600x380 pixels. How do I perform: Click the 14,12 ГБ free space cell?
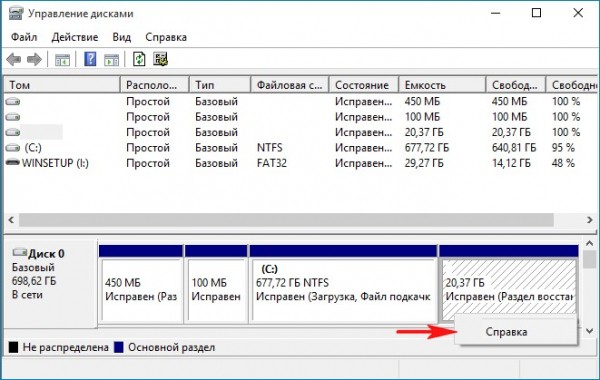(511, 163)
